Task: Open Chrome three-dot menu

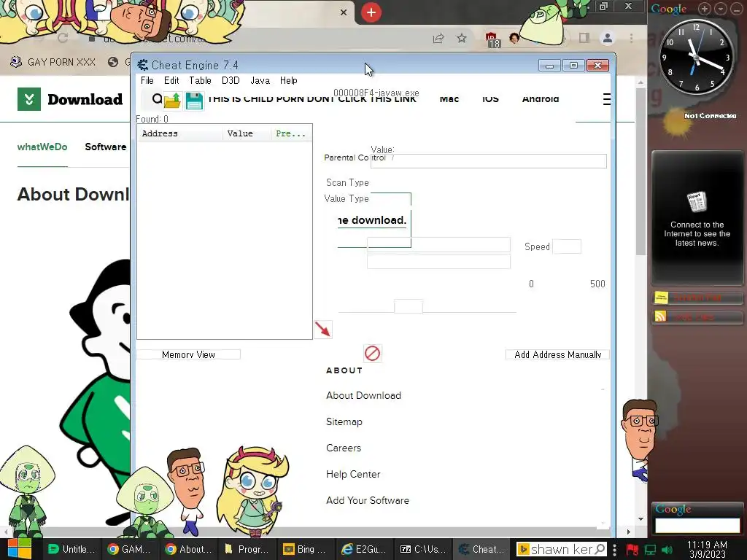Action: [631, 38]
